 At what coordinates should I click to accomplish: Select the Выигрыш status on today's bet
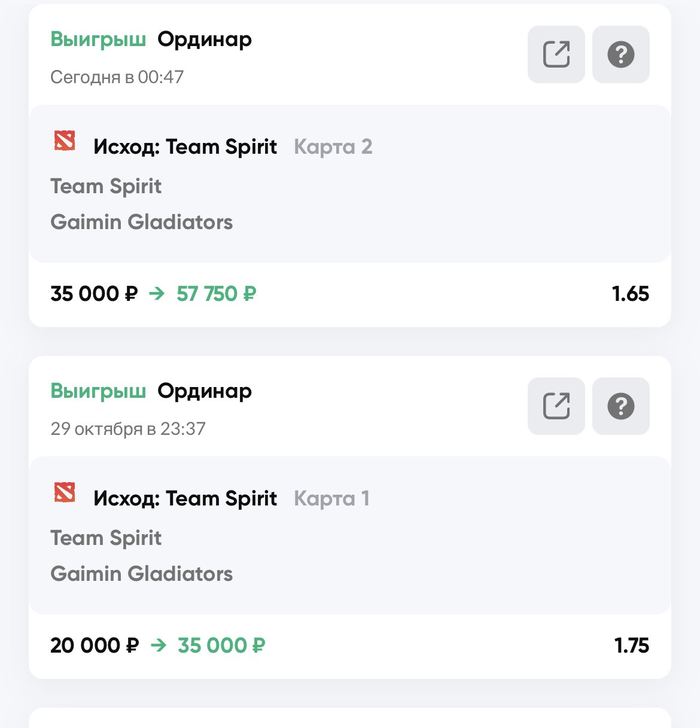coord(98,39)
